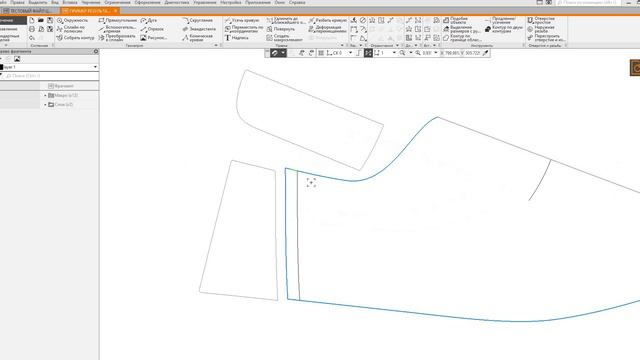The width and height of the screenshot is (640, 360).
Task: Open the Справка menu
Action: [297, 2]
